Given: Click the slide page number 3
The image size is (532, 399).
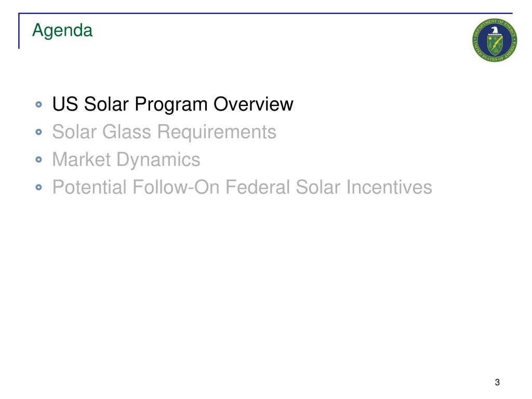Looking at the screenshot, I should (497, 382).
